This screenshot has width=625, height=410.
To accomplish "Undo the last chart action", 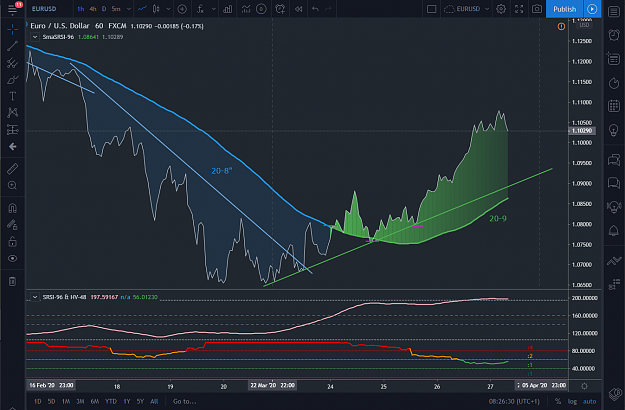I will click(315, 9).
